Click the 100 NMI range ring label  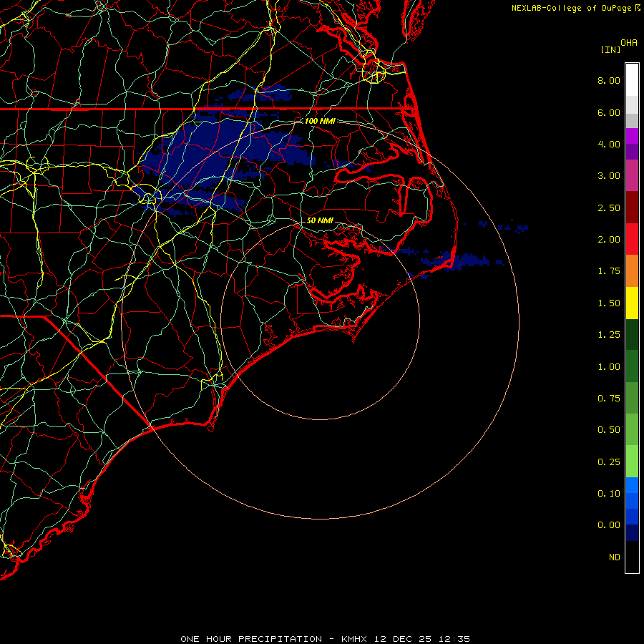(320, 121)
